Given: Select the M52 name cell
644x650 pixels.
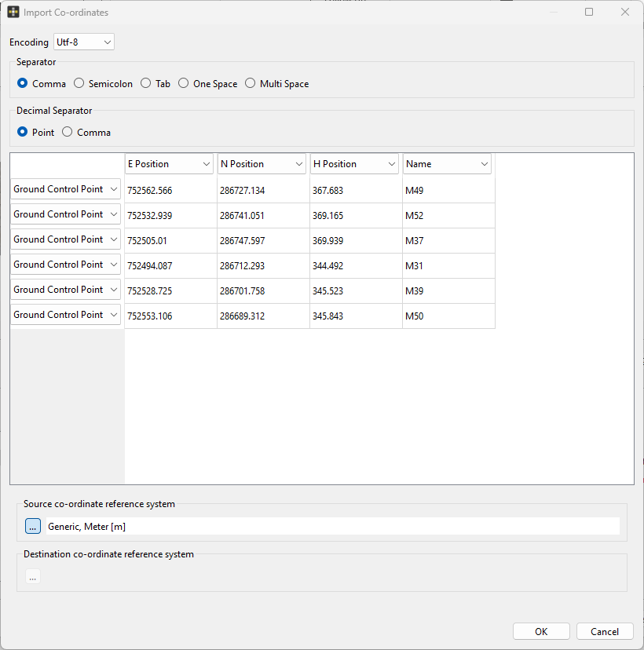Looking at the screenshot, I should (448, 216).
